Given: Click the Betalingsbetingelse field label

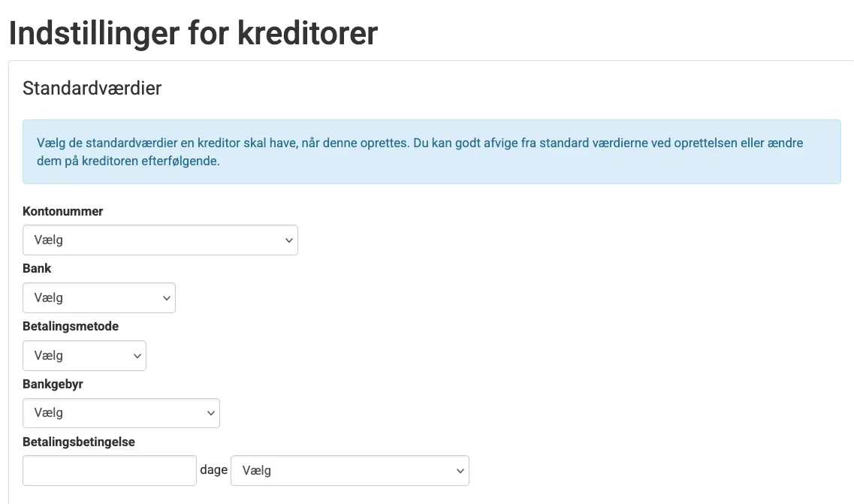Looking at the screenshot, I should [x=79, y=442].
